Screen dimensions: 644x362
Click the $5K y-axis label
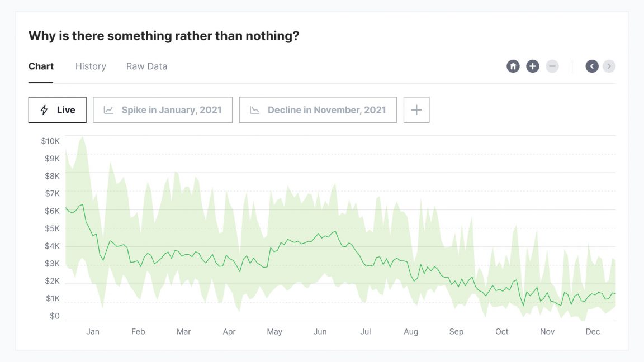tap(52, 228)
